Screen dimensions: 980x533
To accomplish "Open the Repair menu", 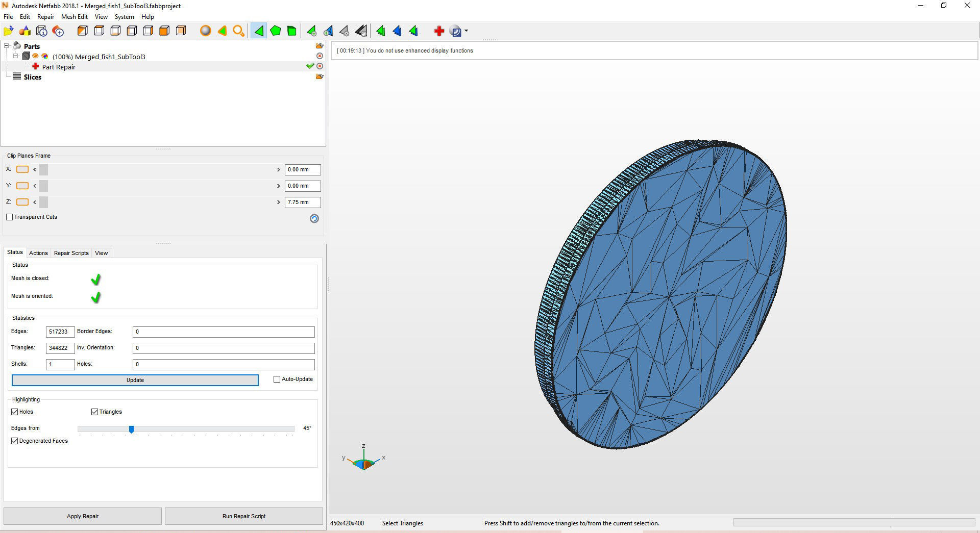I will pyautogui.click(x=45, y=17).
